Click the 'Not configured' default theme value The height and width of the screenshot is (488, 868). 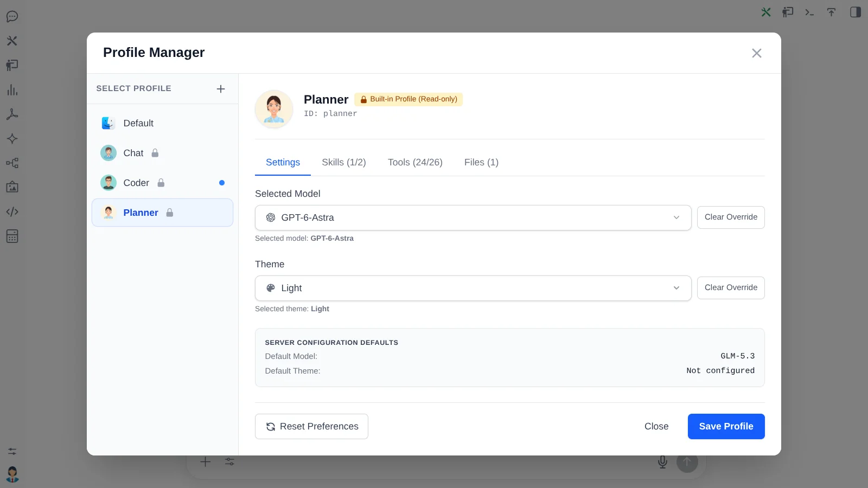click(720, 371)
